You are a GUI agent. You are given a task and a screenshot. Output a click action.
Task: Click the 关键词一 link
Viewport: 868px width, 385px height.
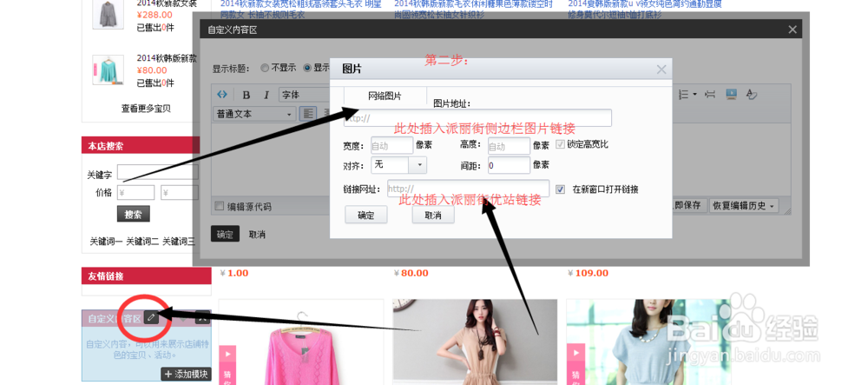click(x=106, y=242)
